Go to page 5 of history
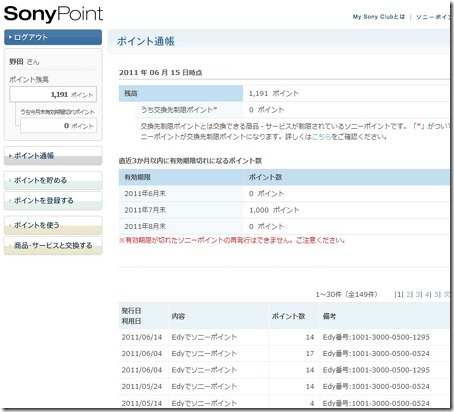 pyautogui.click(x=437, y=294)
